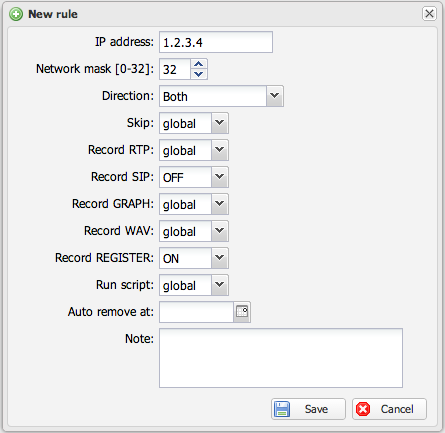Expand the Run script dropdown
This screenshot has height=433, width=445.
pos(220,285)
